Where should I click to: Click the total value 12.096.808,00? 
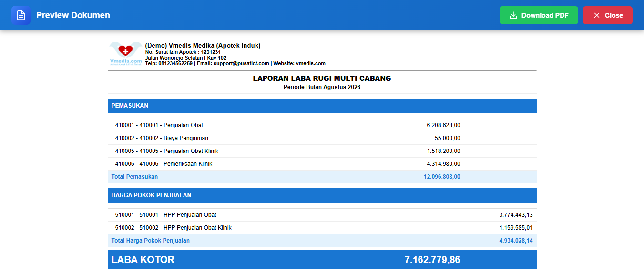pos(442,177)
